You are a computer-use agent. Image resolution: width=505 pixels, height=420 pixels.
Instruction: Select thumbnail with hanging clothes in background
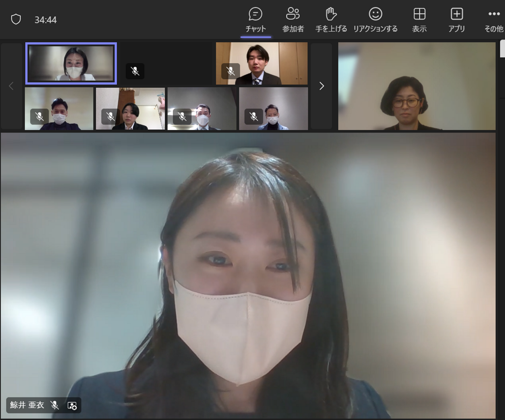pos(130,109)
